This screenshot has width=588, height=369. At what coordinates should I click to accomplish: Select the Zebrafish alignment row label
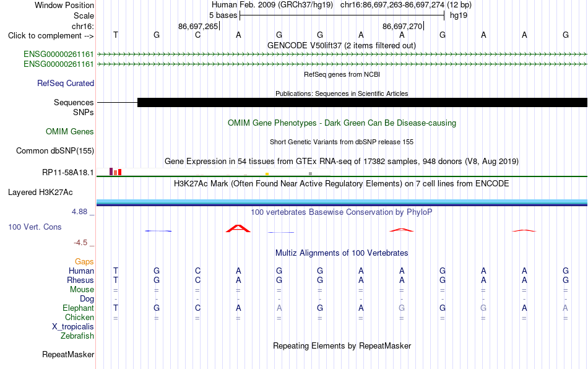tap(77, 336)
